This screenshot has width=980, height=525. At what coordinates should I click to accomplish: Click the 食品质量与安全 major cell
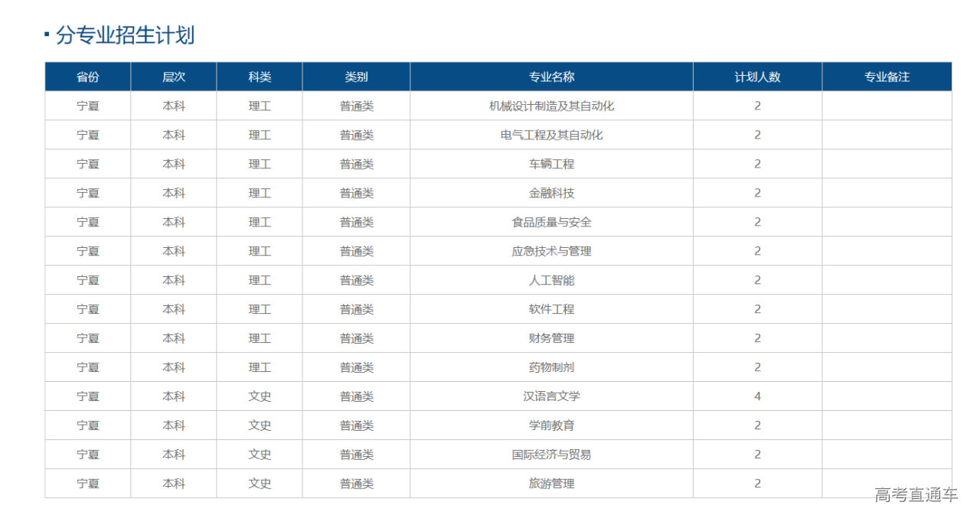551,222
